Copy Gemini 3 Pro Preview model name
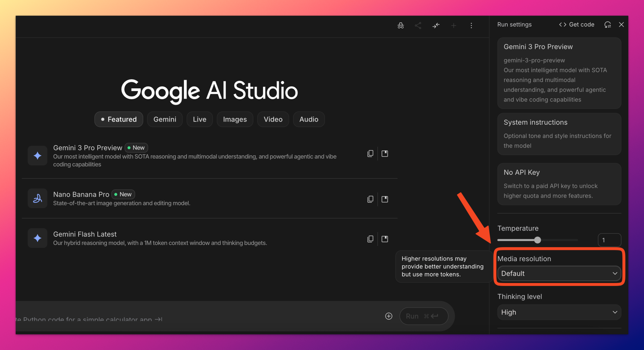This screenshot has width=644, height=350. pyautogui.click(x=370, y=154)
